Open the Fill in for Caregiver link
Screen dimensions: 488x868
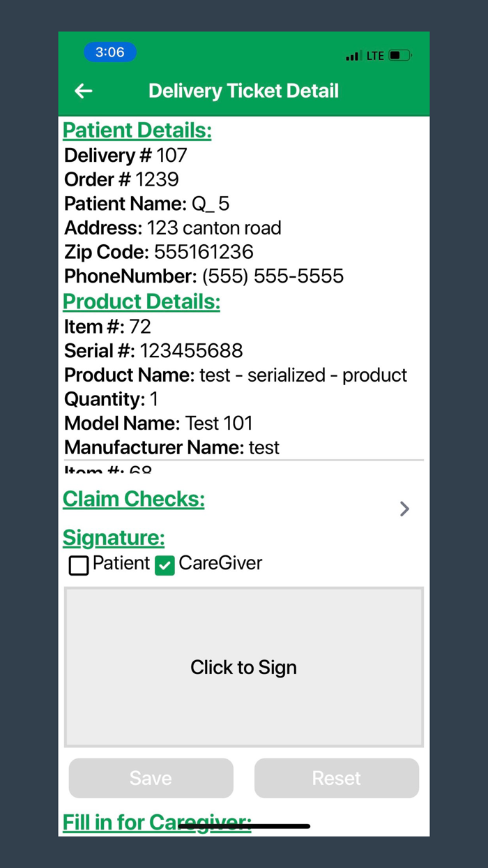(156, 821)
